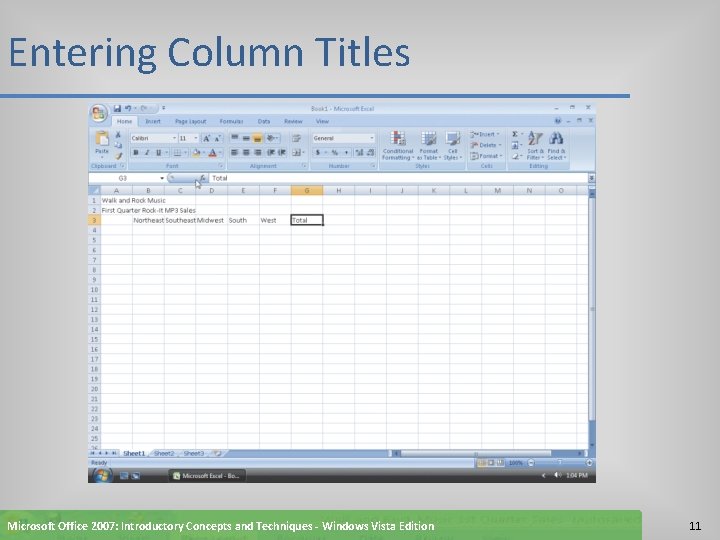Screen dimensions: 720x540
Task: Expand the Name Box dropdown arrow
Action: (162, 178)
